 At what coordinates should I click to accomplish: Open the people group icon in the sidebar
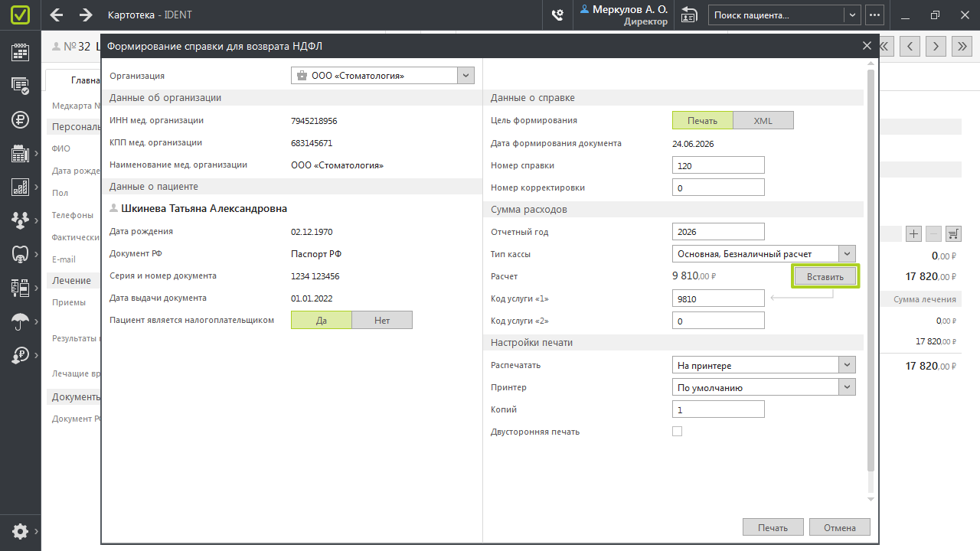point(20,220)
